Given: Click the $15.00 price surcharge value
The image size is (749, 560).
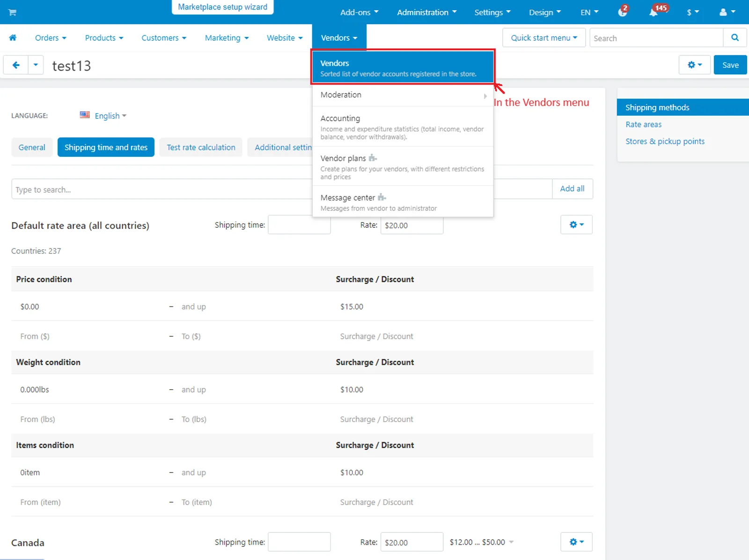Looking at the screenshot, I should point(352,306).
